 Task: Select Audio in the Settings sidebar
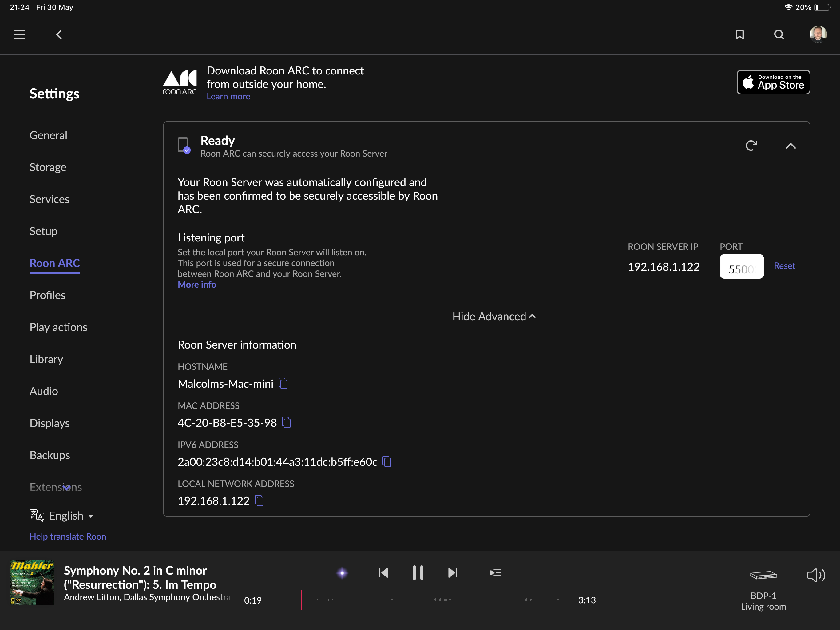pyautogui.click(x=44, y=391)
